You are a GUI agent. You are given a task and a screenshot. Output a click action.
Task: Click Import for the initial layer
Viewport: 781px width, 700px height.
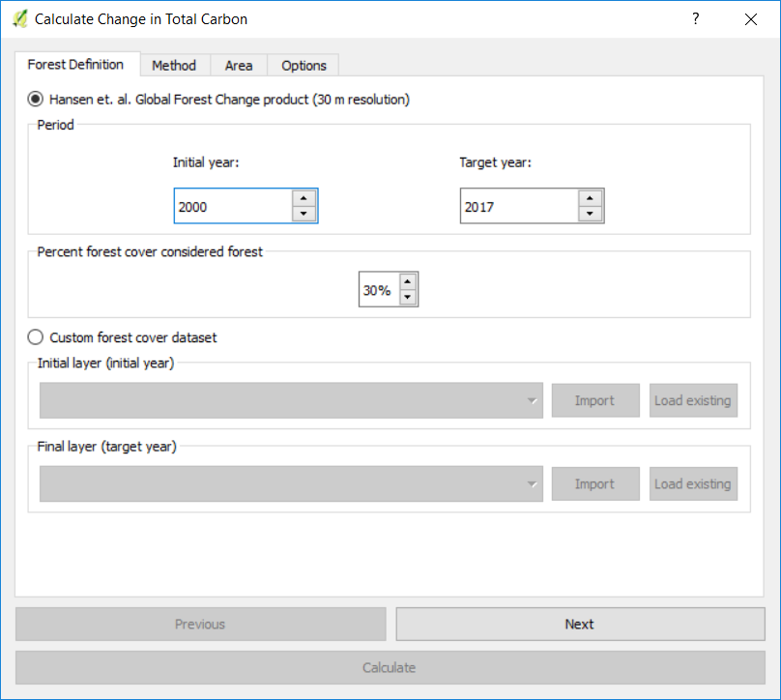click(594, 400)
